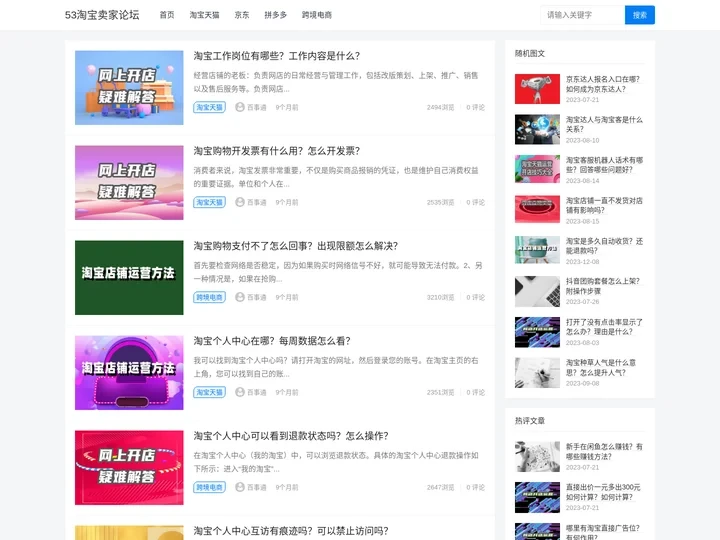This screenshot has height=540, width=720.
Task: Click 淘宝天猫 tag under 开发票 article
Action: point(209,202)
